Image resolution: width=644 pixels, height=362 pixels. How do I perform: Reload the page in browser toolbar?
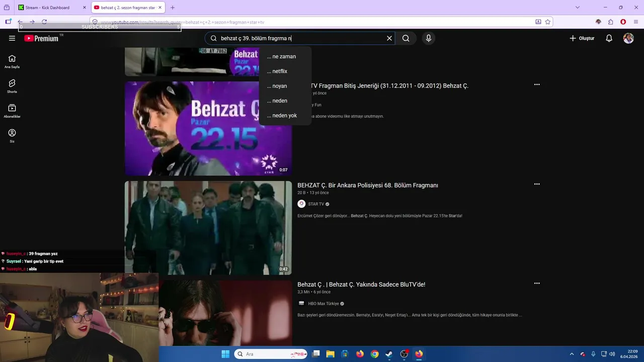tap(44, 22)
